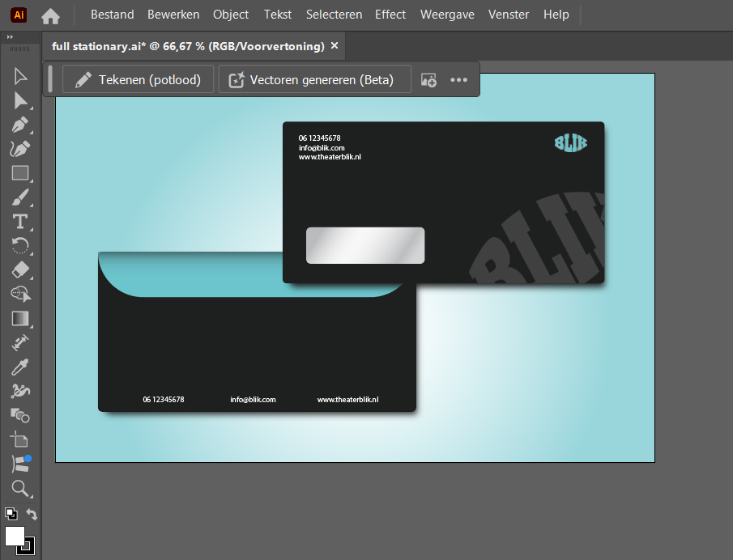Activate the Paintbrush tool

[20, 197]
